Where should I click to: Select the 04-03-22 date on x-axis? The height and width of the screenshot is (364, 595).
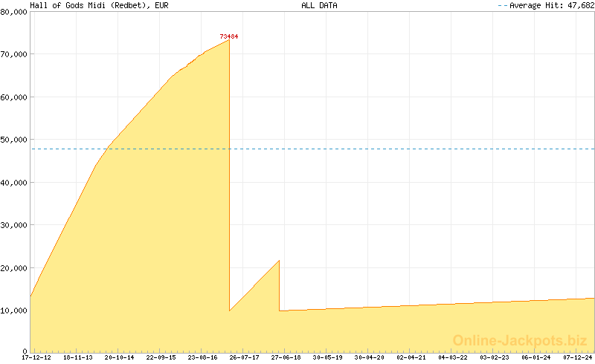pyautogui.click(x=453, y=357)
